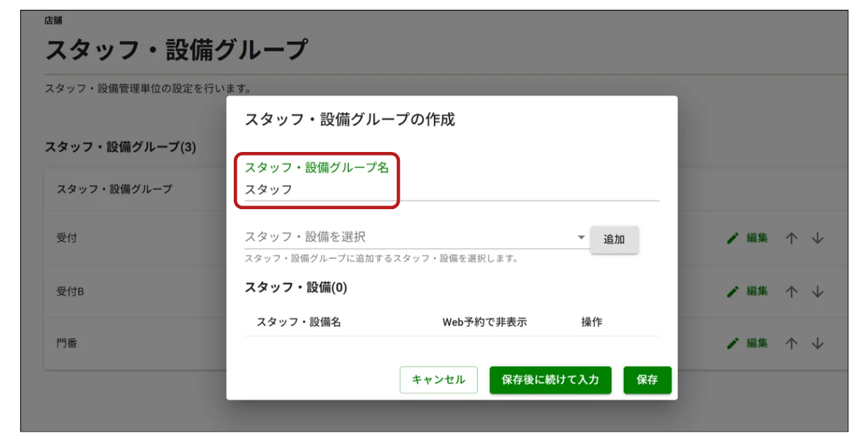The width and height of the screenshot is (868, 442).
Task: Select the 門番 group row
Action: coord(447,343)
